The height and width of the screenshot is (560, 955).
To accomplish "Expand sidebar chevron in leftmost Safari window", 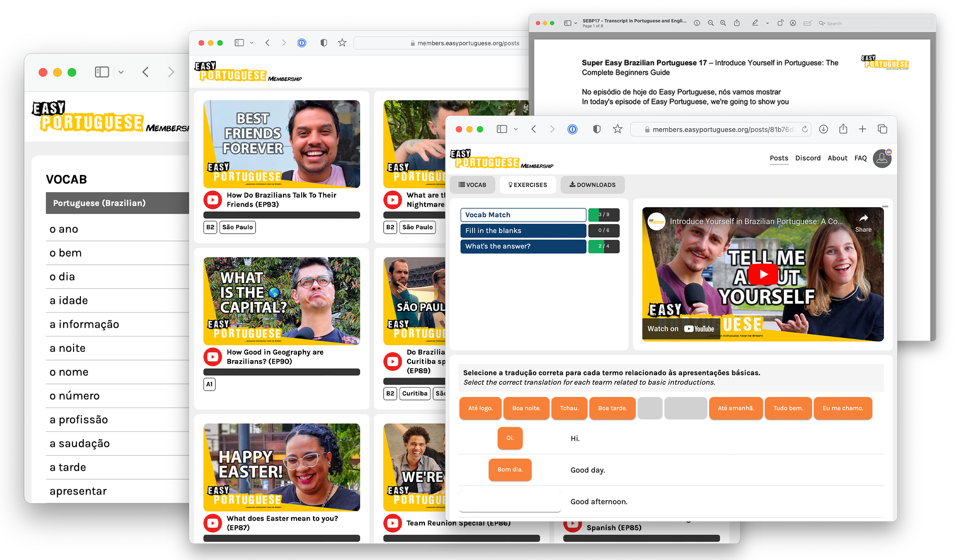I will [x=121, y=72].
